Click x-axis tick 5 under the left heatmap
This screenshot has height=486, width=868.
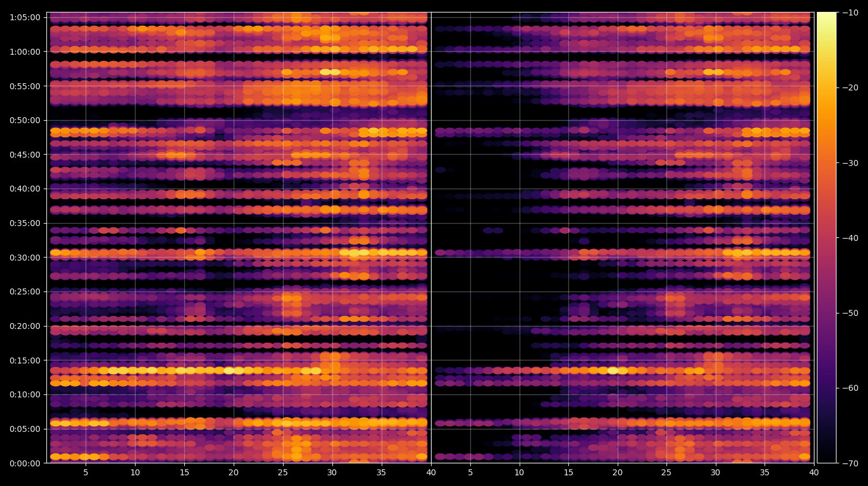86,472
